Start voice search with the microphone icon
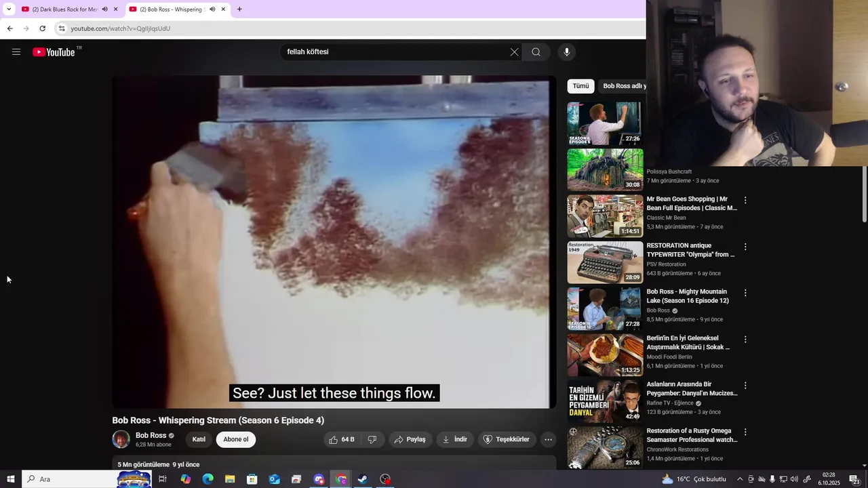This screenshot has width=868, height=488. pyautogui.click(x=567, y=52)
